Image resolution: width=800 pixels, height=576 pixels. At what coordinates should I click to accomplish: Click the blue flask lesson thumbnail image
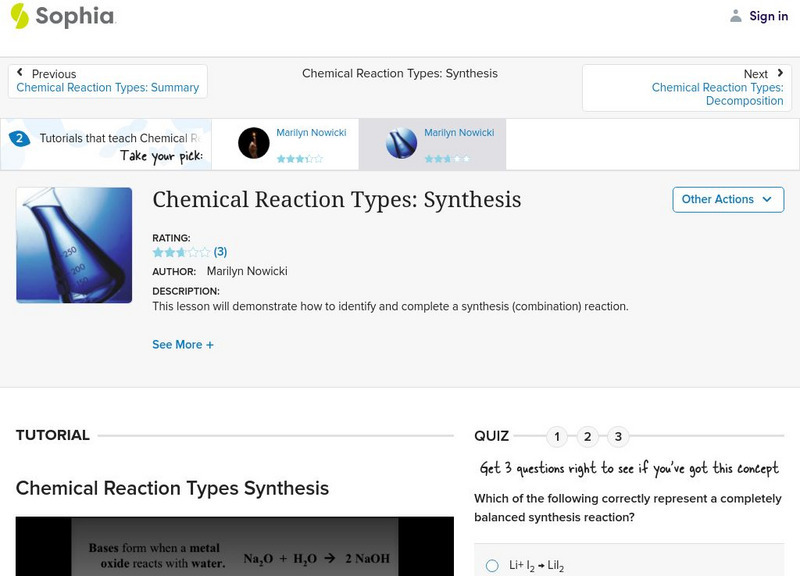tap(73, 244)
